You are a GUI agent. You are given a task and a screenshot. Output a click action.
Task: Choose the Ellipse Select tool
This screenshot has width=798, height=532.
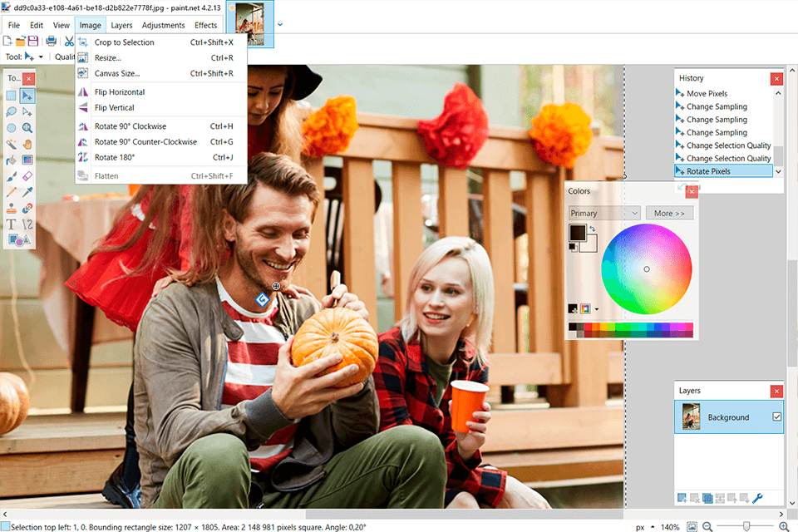[11, 128]
